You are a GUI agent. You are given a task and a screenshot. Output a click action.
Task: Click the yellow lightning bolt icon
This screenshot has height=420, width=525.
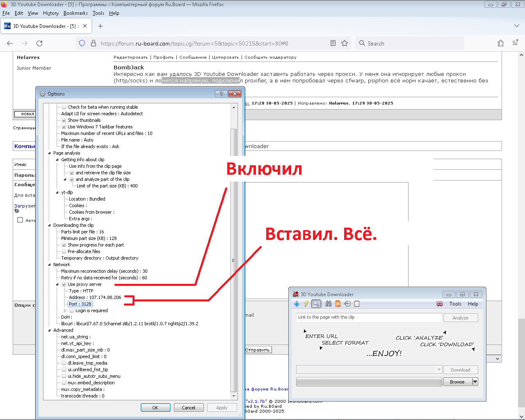point(306,304)
